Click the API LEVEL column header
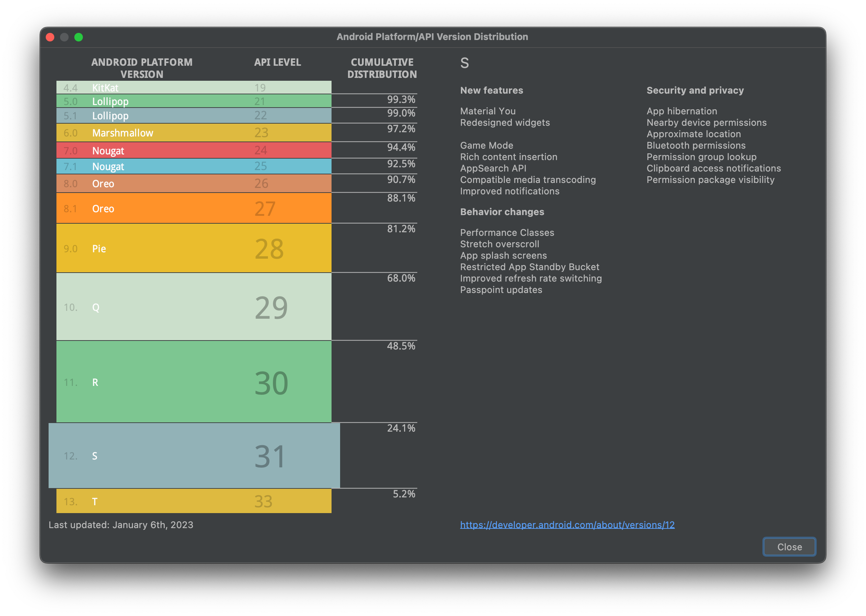This screenshot has height=616, width=866. (x=278, y=62)
